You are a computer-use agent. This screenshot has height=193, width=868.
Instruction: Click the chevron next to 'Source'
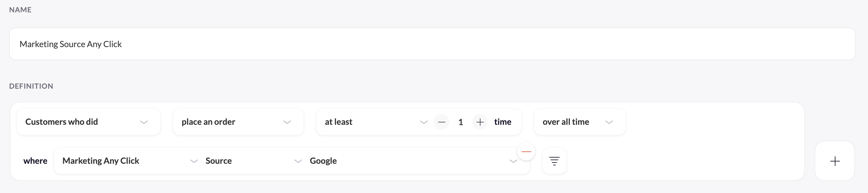click(298, 161)
